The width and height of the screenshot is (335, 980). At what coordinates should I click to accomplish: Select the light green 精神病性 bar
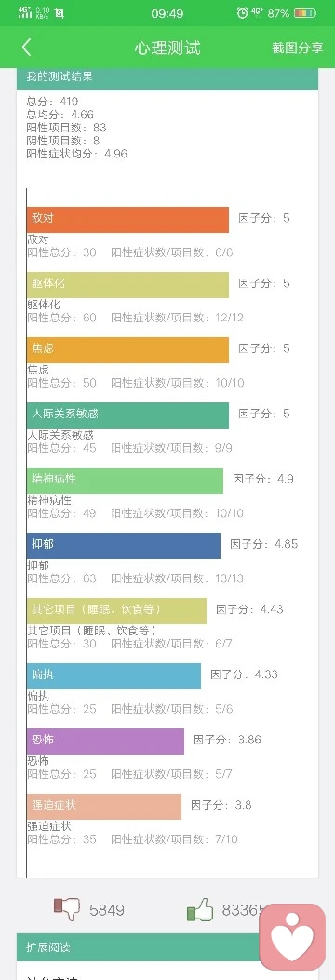[x=125, y=480]
